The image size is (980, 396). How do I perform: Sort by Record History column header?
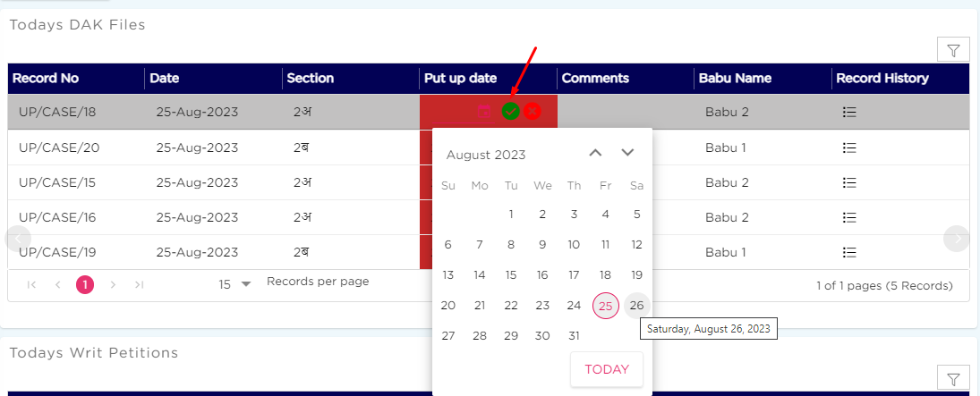pos(882,79)
